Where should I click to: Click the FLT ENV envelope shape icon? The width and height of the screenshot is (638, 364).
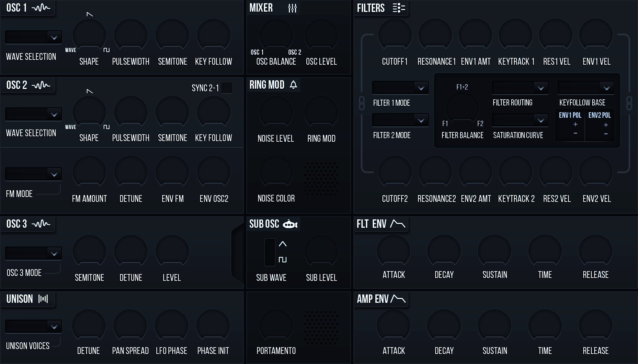(x=398, y=224)
